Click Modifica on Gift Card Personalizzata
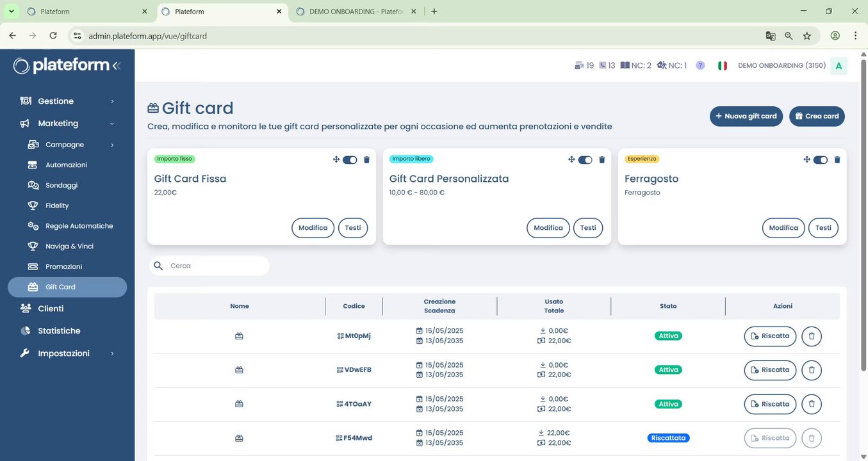The image size is (868, 461). (548, 228)
